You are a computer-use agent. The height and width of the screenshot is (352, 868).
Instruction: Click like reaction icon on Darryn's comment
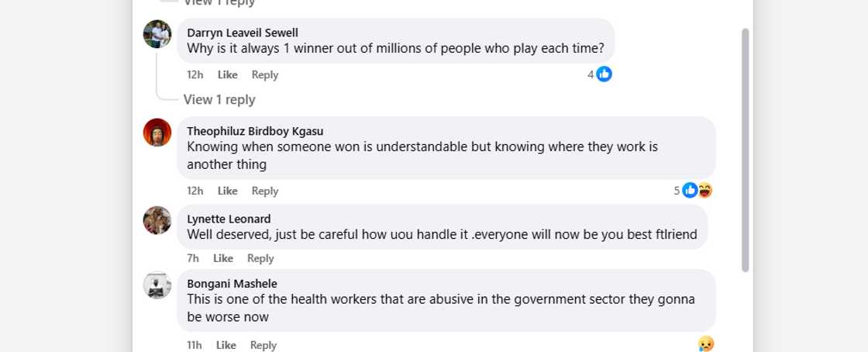(604, 74)
